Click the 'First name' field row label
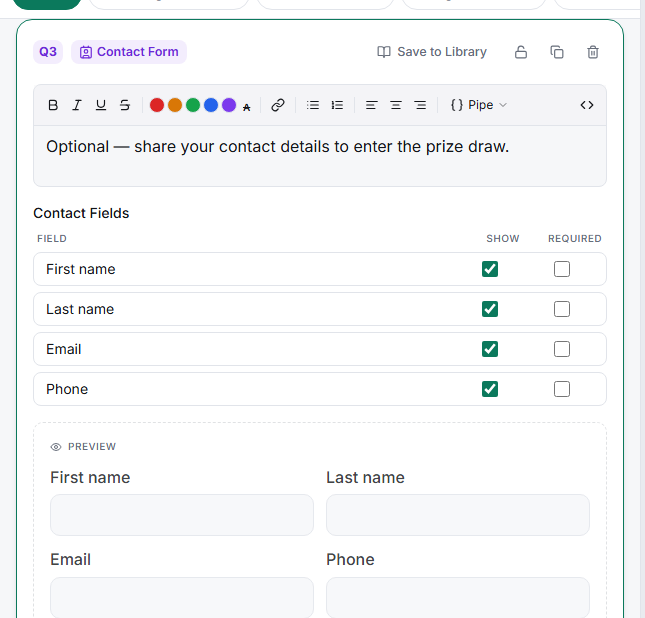Image resolution: width=645 pixels, height=618 pixels. pos(81,269)
